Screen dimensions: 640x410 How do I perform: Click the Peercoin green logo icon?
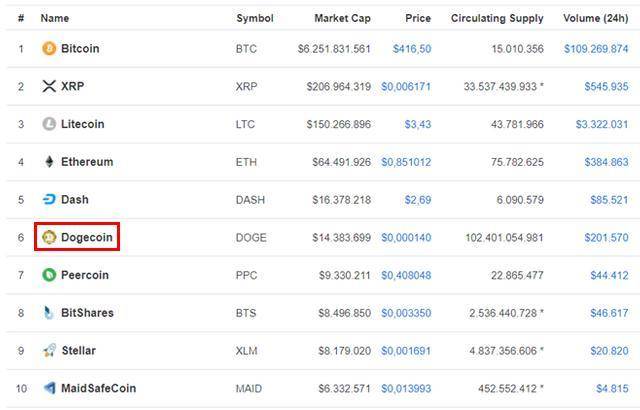(x=49, y=275)
